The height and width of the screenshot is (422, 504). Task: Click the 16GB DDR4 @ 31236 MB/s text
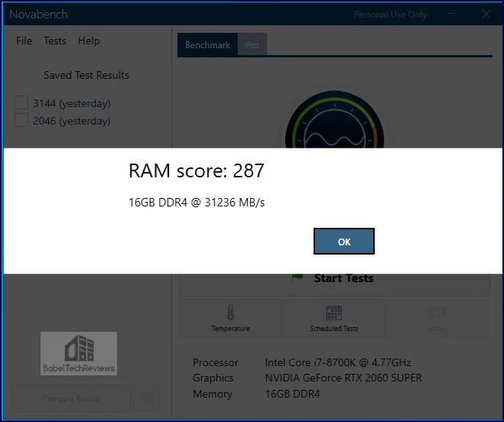(197, 203)
